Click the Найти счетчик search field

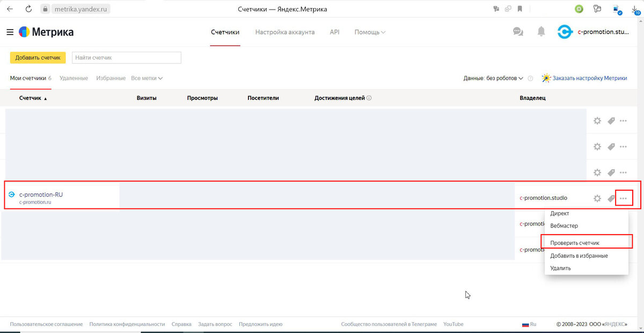coord(126,57)
